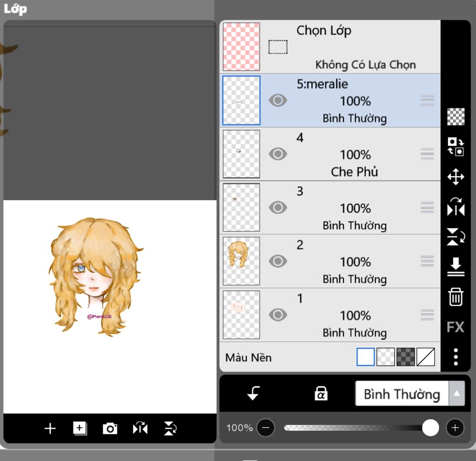Increase opacity with plus button
Viewport: 476px width, 461px height.
[x=455, y=428]
